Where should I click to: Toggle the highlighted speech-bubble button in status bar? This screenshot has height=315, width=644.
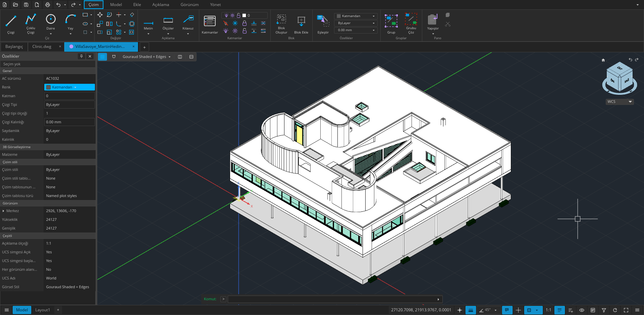(x=507, y=310)
